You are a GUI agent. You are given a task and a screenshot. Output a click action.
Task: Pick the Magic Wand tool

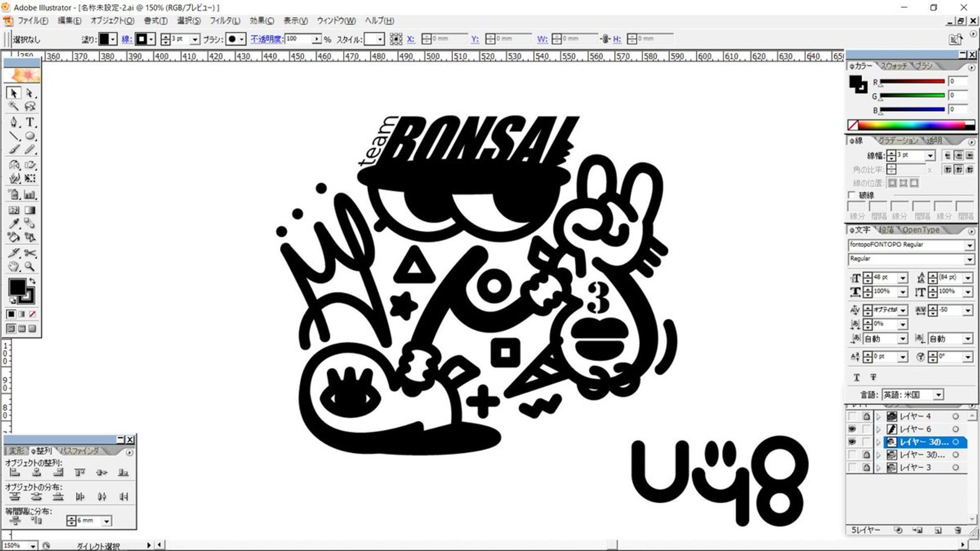(x=13, y=106)
